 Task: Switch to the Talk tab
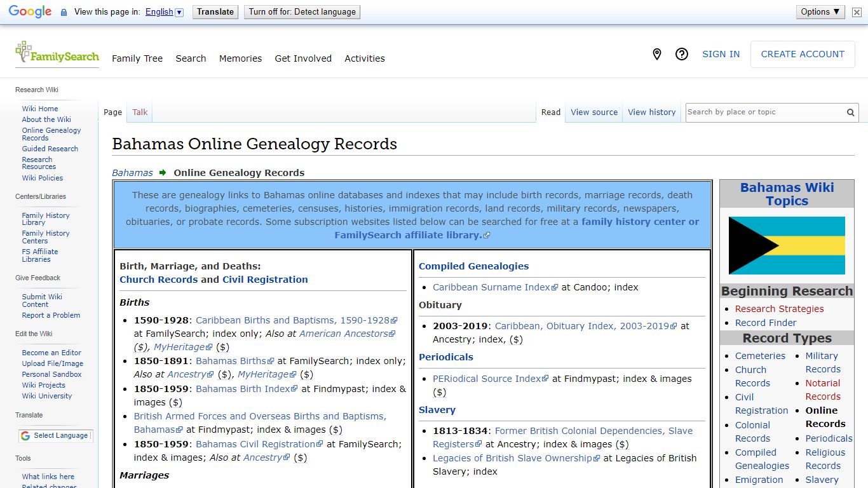pyautogui.click(x=140, y=112)
